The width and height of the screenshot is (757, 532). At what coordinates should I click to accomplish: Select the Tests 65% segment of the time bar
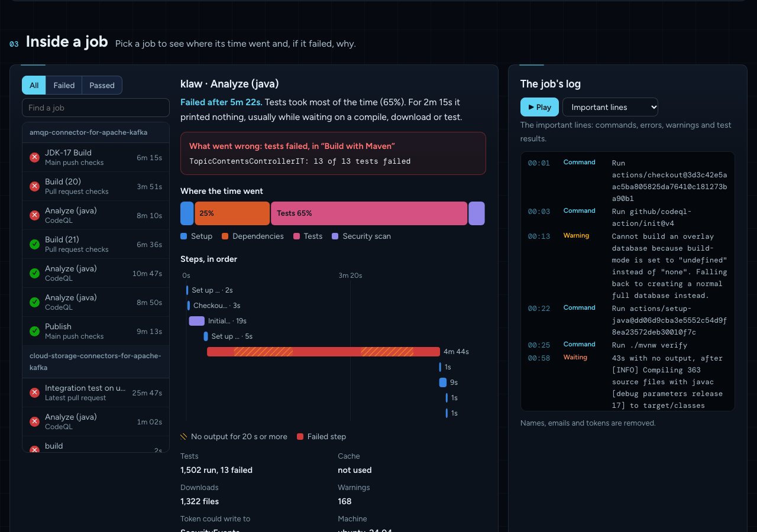369,213
